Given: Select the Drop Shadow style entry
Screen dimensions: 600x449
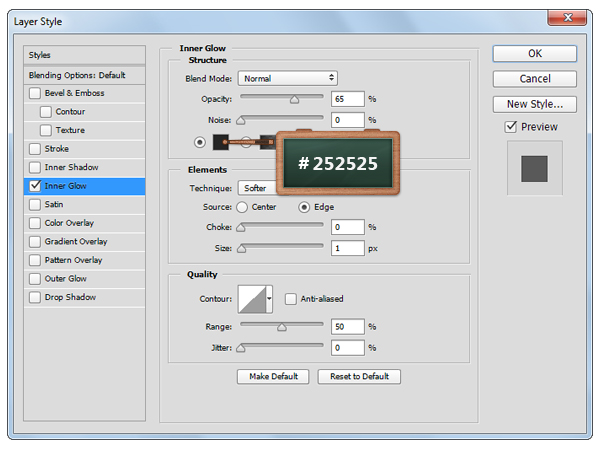Looking at the screenshot, I should (70, 297).
